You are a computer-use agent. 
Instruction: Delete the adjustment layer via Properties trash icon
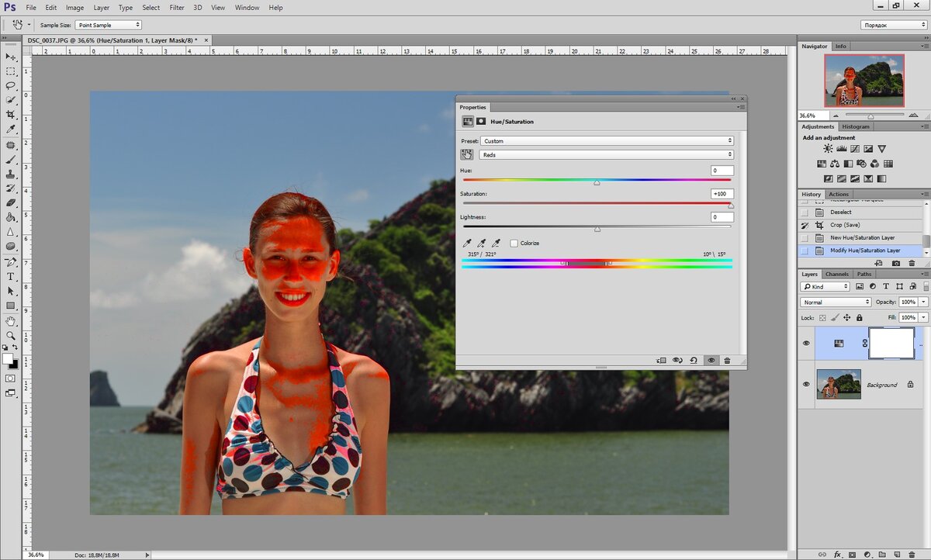tap(727, 361)
